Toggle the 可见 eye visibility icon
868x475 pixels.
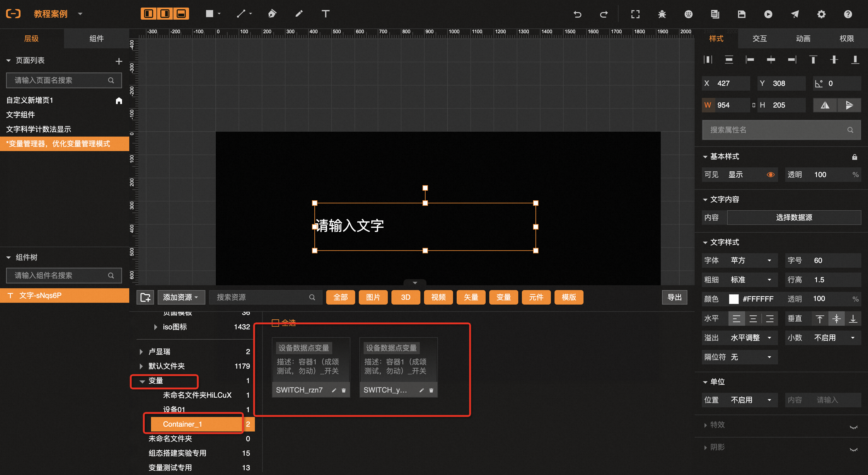click(770, 175)
